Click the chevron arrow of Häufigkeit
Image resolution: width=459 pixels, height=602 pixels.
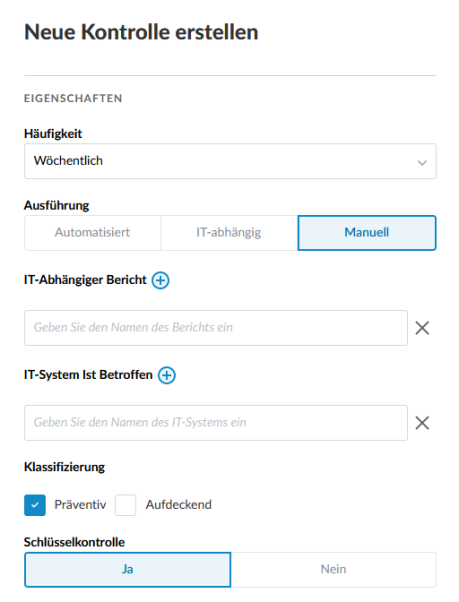click(422, 162)
